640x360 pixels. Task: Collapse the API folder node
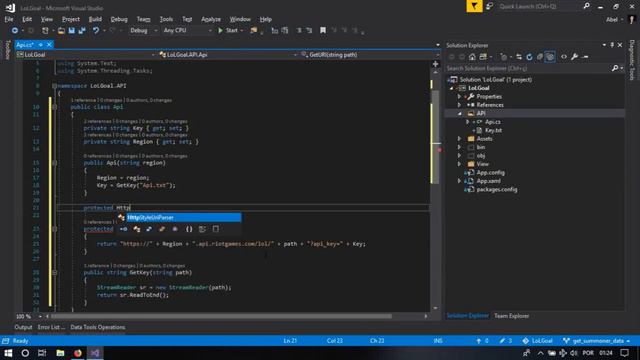click(459, 114)
